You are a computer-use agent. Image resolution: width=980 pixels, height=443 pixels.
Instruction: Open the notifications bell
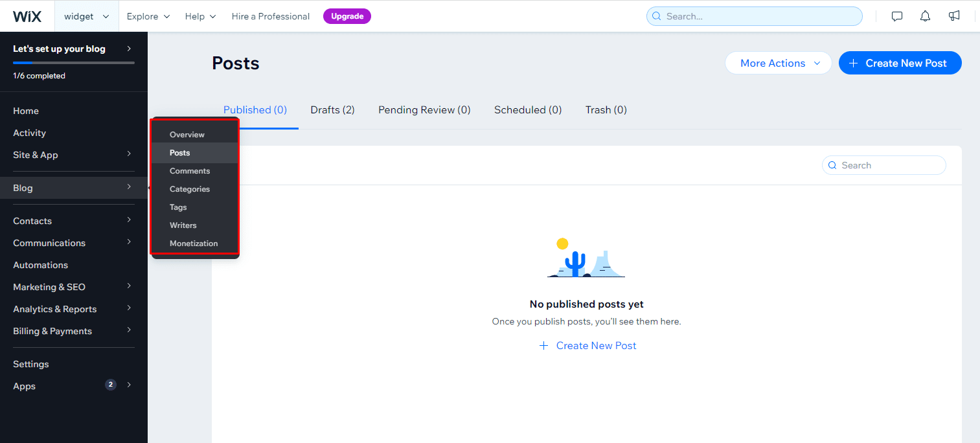[925, 16]
